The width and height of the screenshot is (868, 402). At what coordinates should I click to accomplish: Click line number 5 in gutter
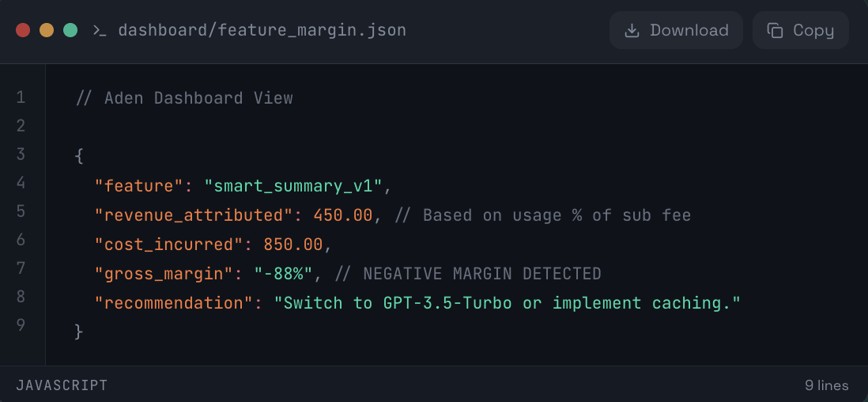coord(21,212)
